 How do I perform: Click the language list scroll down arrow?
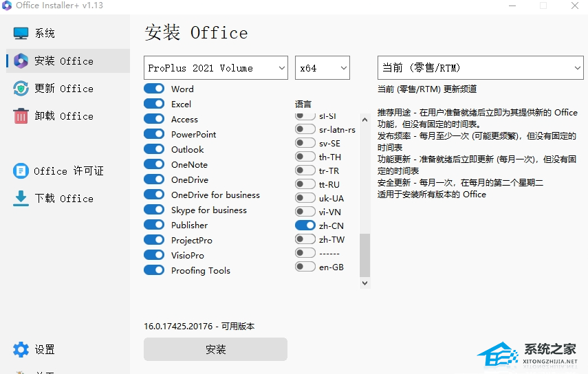[x=365, y=283]
